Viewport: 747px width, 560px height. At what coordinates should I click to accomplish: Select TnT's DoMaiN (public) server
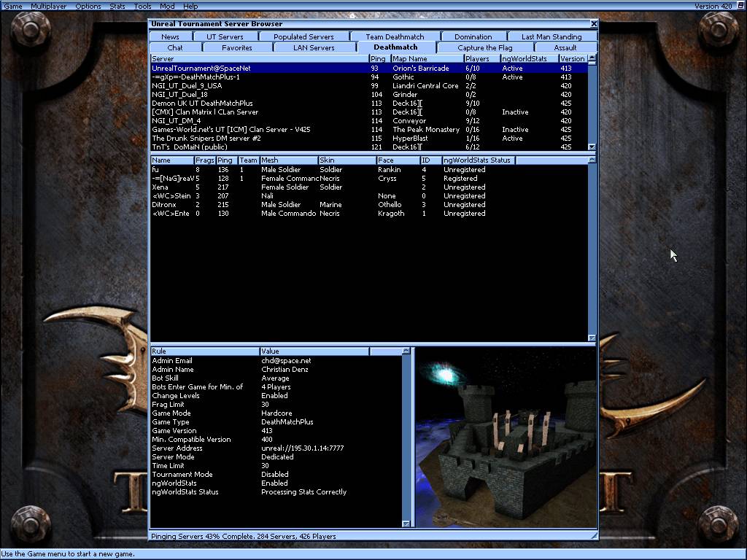click(x=369, y=147)
